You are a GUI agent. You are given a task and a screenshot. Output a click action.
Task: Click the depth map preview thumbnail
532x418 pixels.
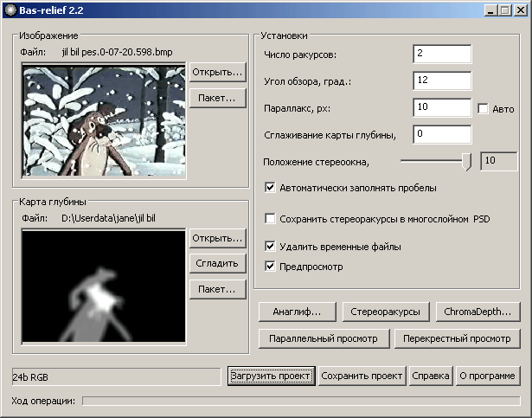pyautogui.click(x=104, y=287)
